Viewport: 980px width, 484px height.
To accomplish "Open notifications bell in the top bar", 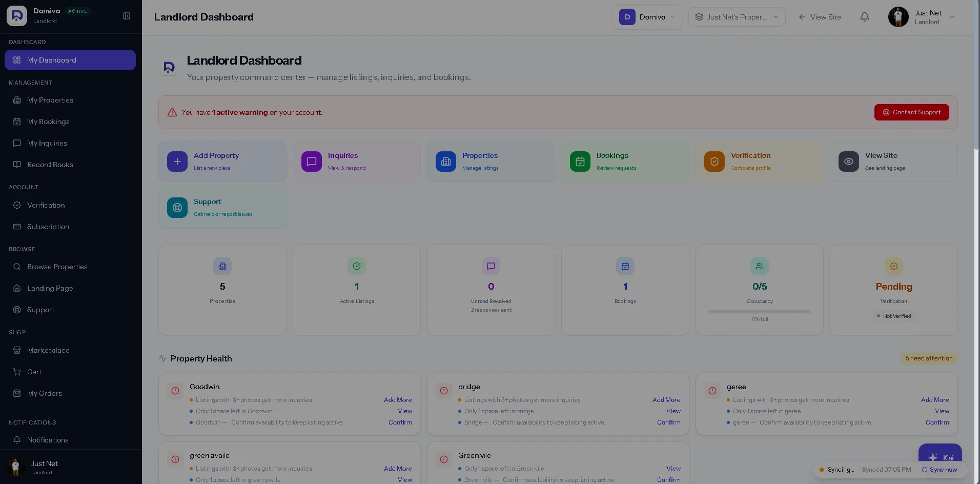I will tap(864, 17).
